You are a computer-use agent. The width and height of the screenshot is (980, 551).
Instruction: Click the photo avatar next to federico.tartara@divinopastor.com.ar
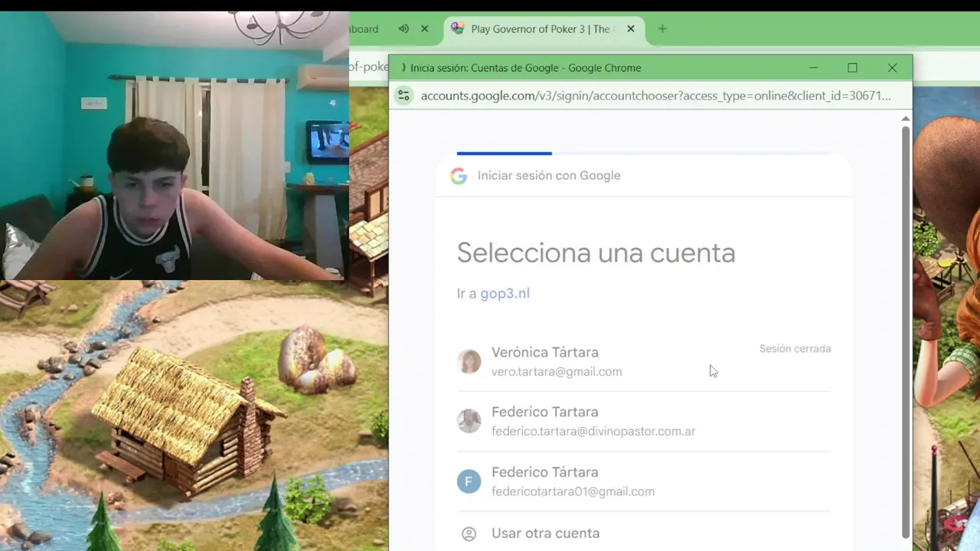[x=469, y=421]
